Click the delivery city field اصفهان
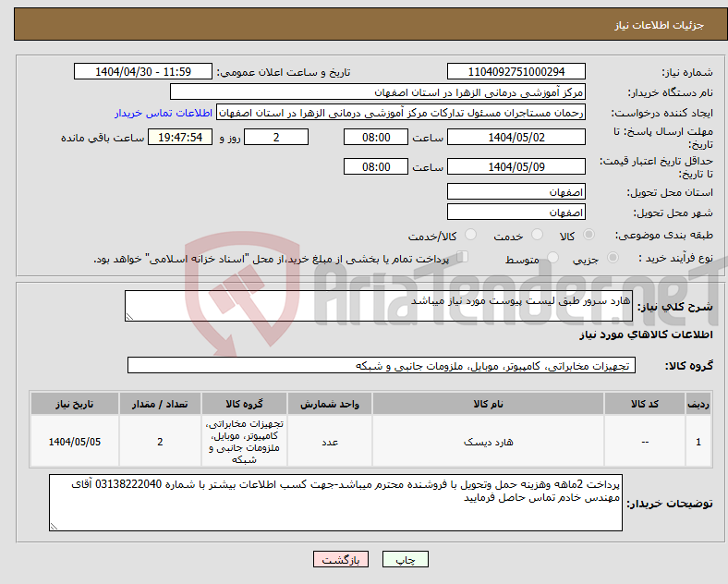The height and width of the screenshot is (584, 728). pyautogui.click(x=516, y=212)
